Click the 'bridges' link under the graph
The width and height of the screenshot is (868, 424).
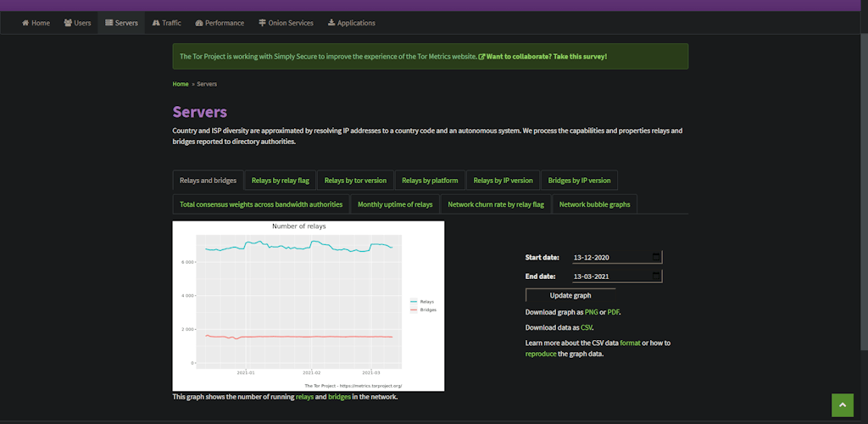click(x=339, y=397)
